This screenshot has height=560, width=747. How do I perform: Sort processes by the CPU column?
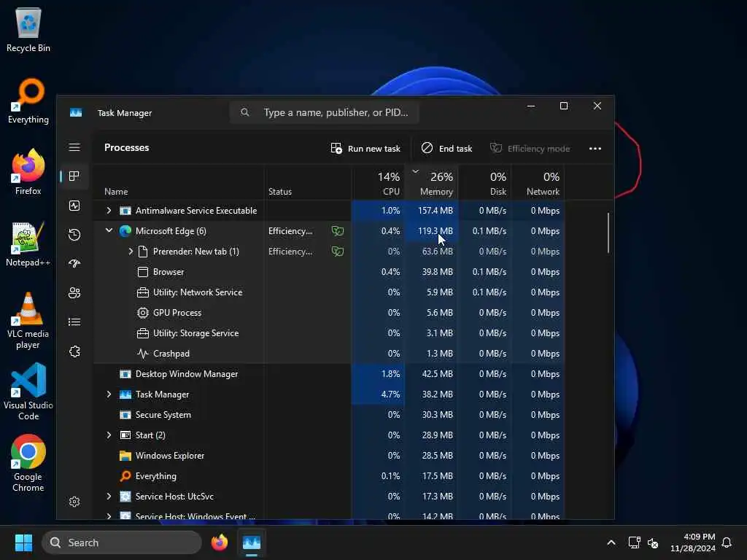[379, 182]
